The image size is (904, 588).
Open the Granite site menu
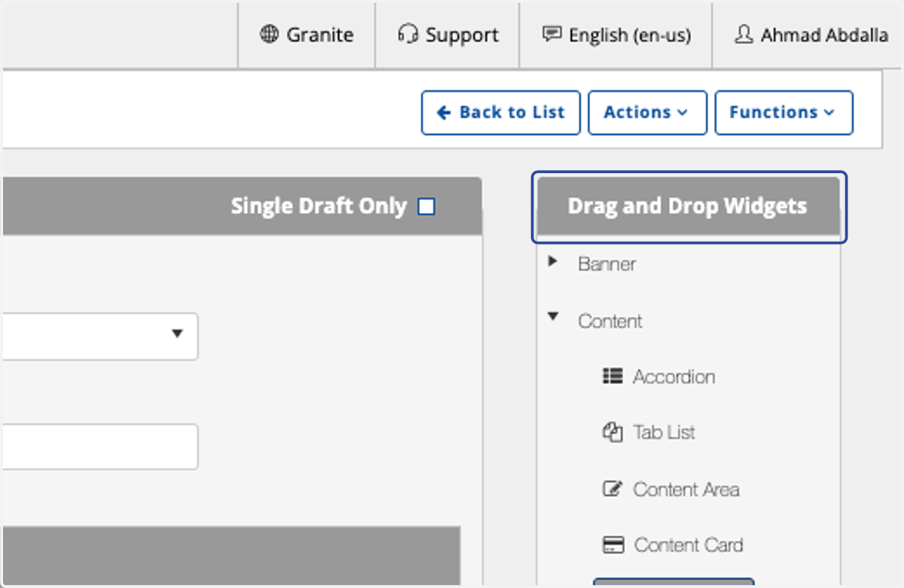coord(307,35)
